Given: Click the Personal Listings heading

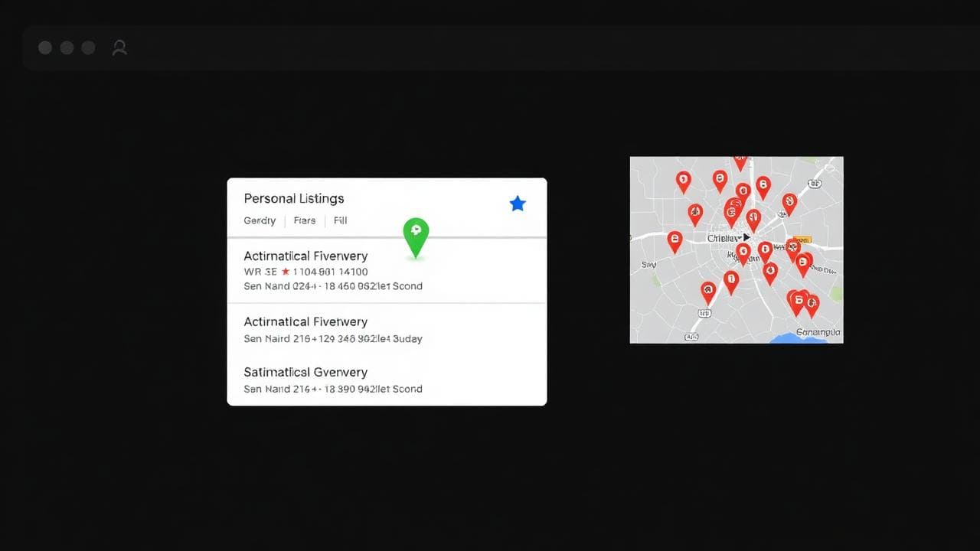Looking at the screenshot, I should click(x=294, y=198).
